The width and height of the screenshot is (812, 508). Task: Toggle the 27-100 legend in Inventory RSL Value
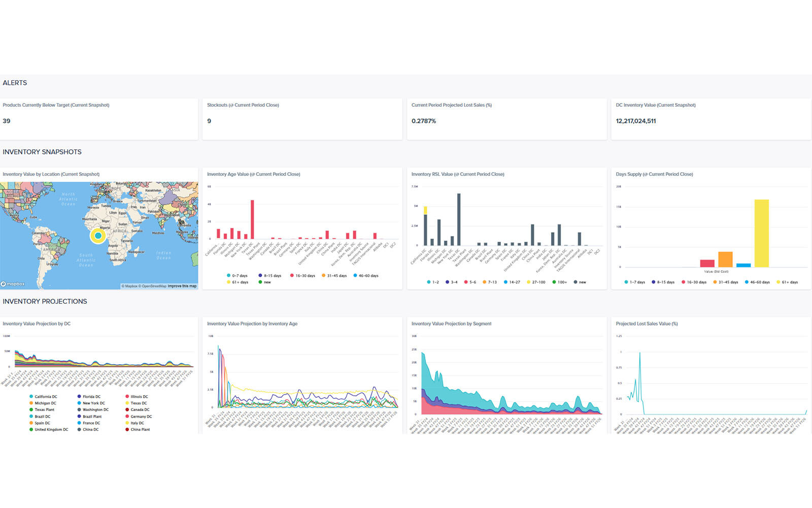(536, 282)
